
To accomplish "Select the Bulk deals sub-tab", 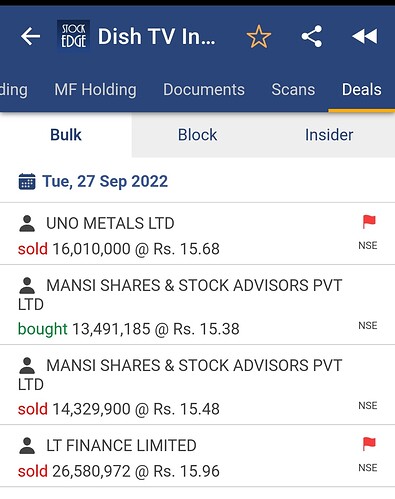I will [x=66, y=135].
